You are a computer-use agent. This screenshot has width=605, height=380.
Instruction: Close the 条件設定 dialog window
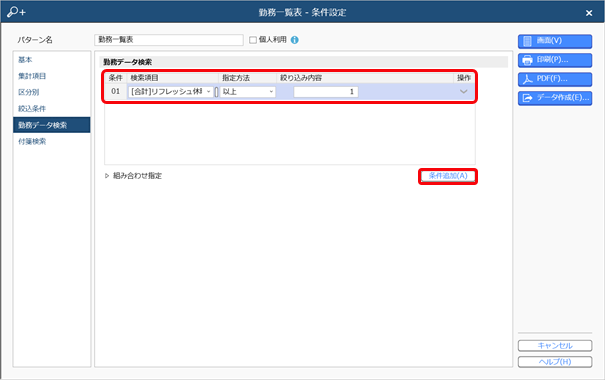coord(589,13)
